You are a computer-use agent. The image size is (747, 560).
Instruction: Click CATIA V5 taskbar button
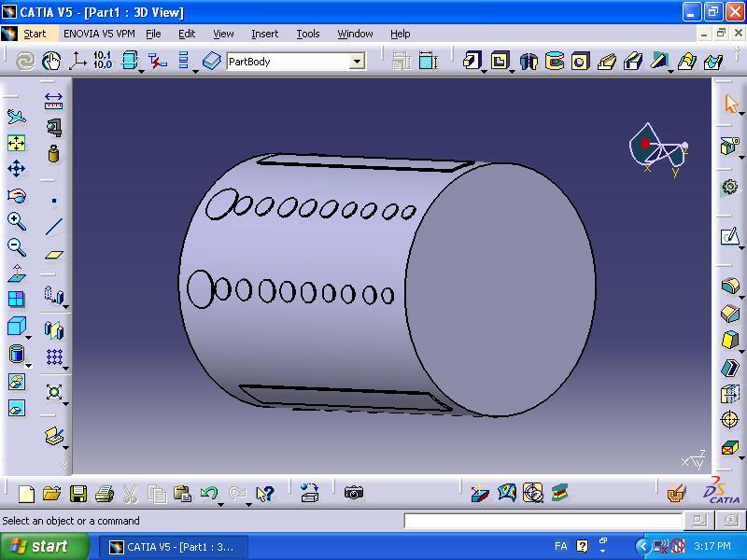click(x=173, y=546)
